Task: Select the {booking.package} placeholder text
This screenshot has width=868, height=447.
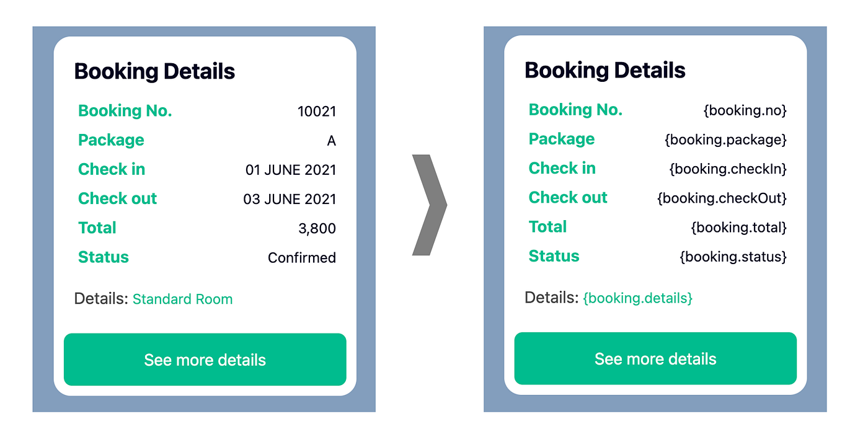Action: [x=725, y=139]
